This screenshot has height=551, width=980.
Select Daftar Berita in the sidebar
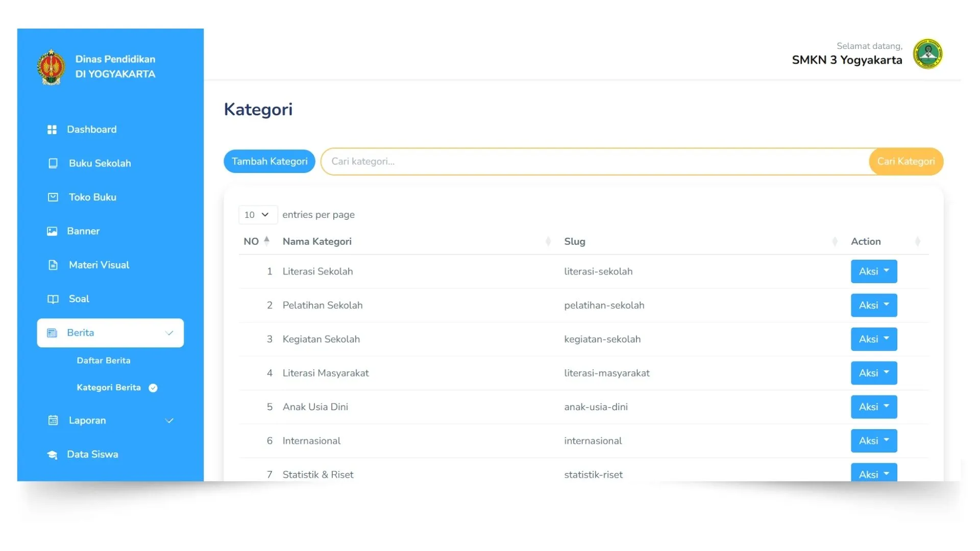tap(104, 360)
